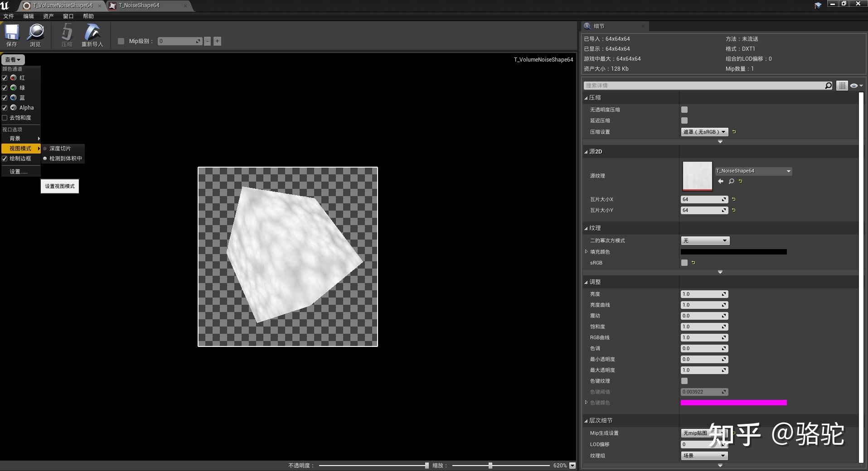Click the magenta 色键颜色 color swatch
The height and width of the screenshot is (471, 868).
(x=733, y=402)
